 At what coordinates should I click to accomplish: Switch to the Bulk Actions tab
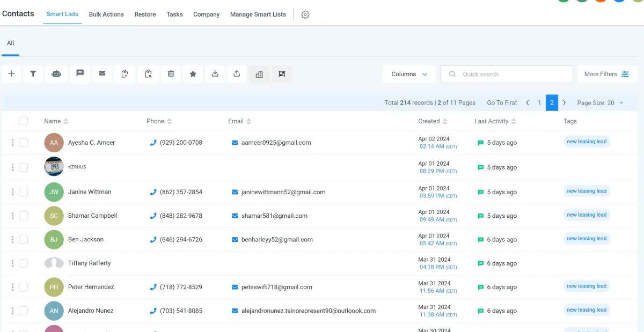coord(106,14)
